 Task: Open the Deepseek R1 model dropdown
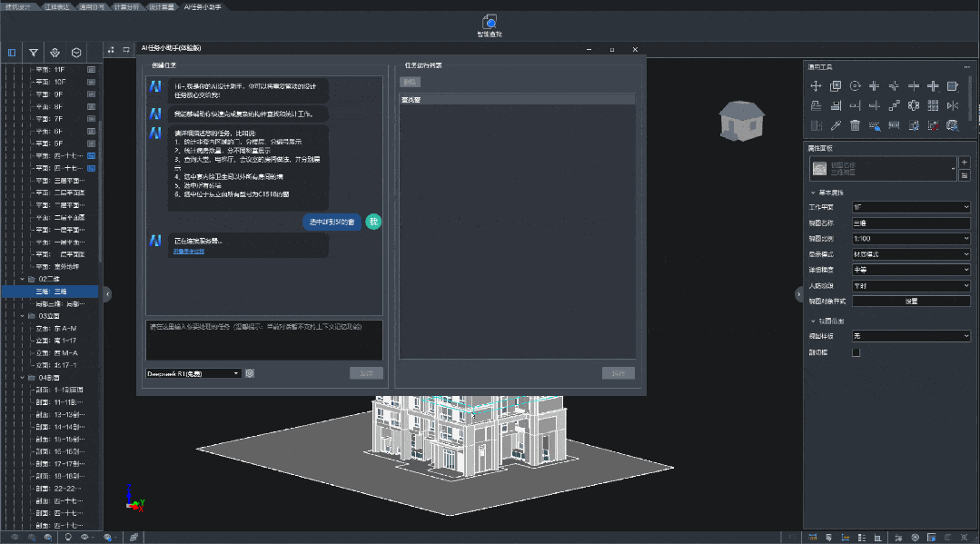(x=193, y=373)
